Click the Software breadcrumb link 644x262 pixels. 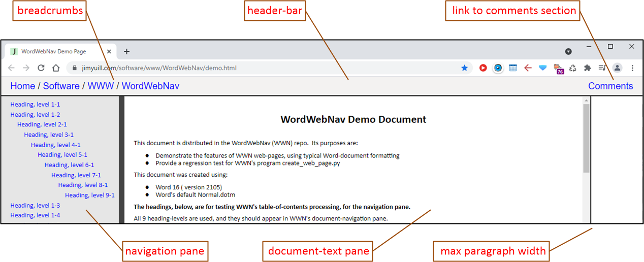coord(61,86)
